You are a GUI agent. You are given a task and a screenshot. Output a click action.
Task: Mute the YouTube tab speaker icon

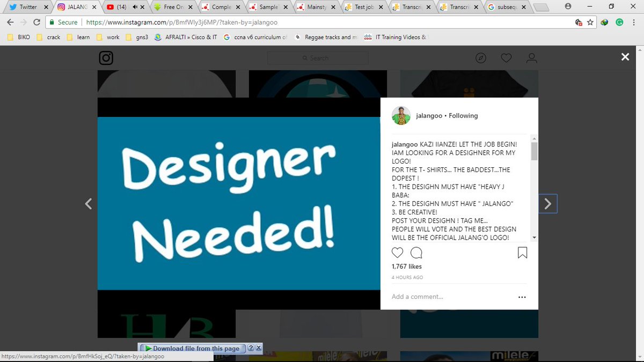click(x=134, y=7)
